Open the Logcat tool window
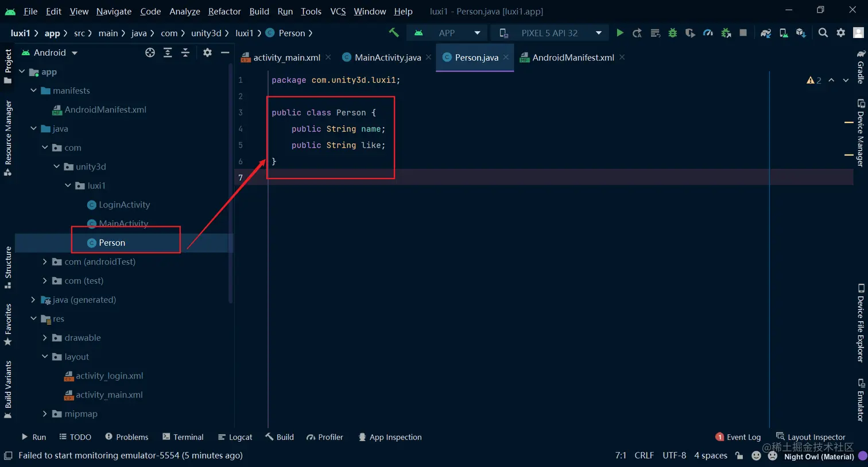The image size is (868, 467). pyautogui.click(x=235, y=437)
